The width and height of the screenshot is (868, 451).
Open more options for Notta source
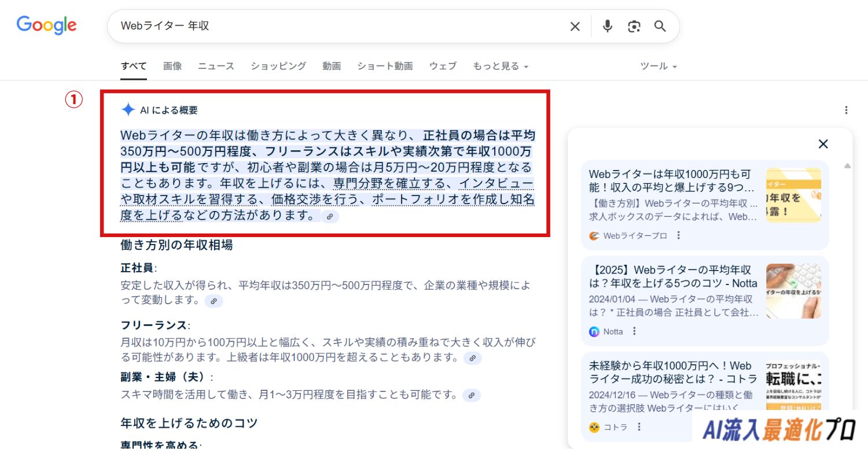click(x=634, y=331)
